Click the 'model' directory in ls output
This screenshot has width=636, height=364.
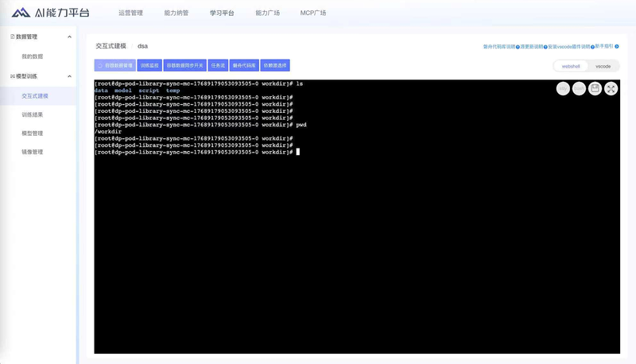(123, 91)
